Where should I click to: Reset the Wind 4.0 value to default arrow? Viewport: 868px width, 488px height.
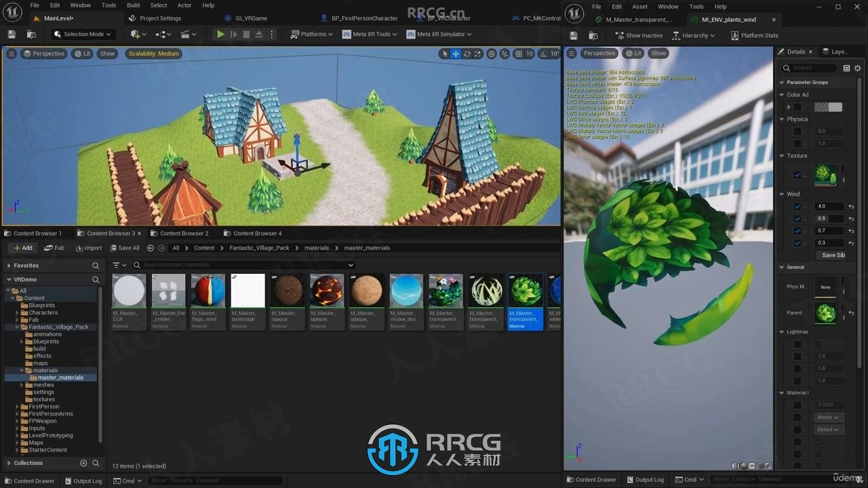pos(851,207)
